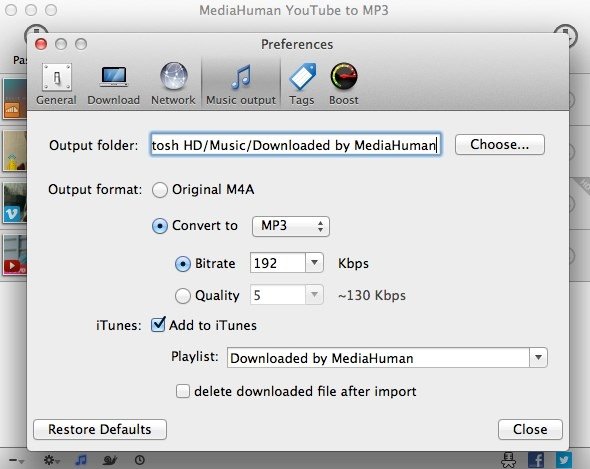Select the Vimeo video thumbnail in list

coord(15,203)
